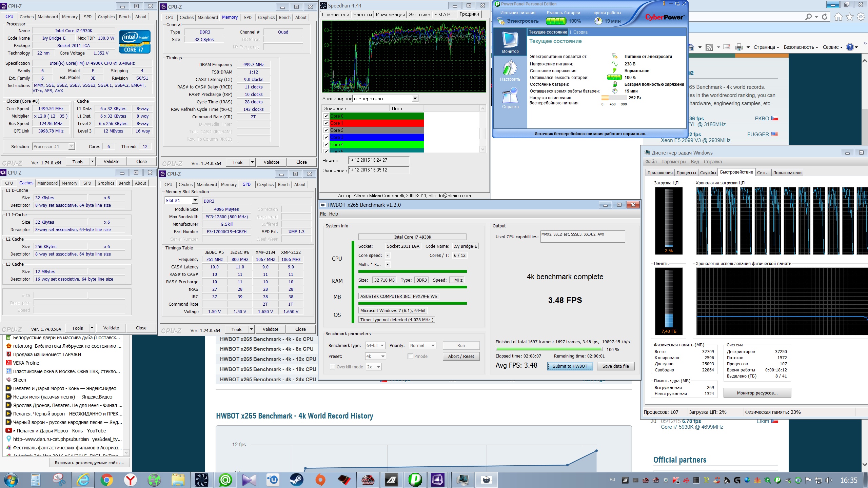Open Steam from the taskbar

[x=296, y=480]
